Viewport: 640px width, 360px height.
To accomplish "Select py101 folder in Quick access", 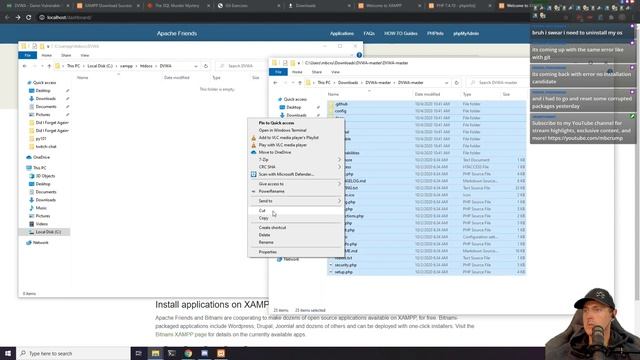I will coord(41,139).
